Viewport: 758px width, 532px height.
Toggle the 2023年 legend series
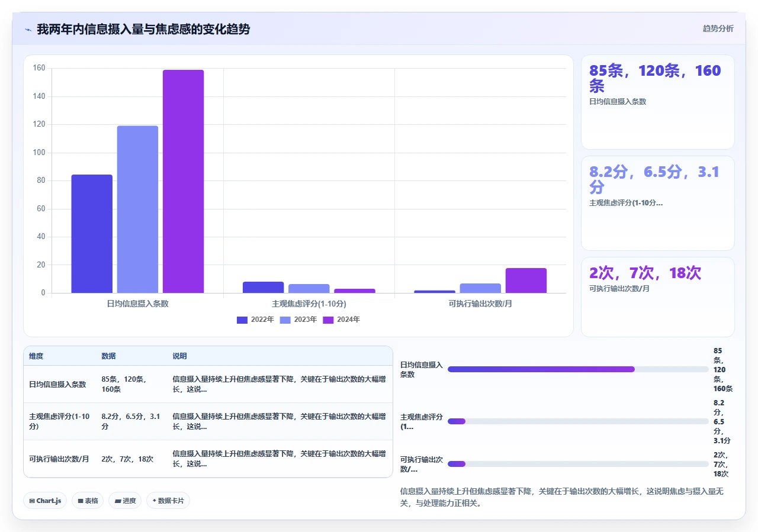tap(298, 320)
